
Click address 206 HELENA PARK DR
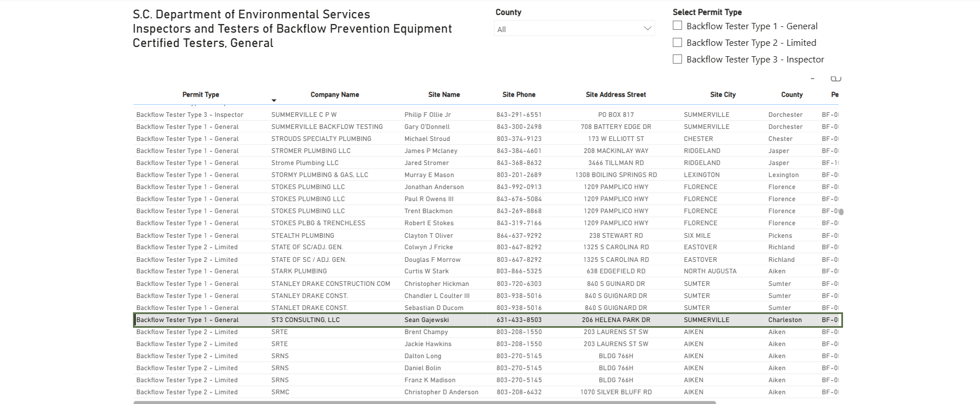point(616,320)
